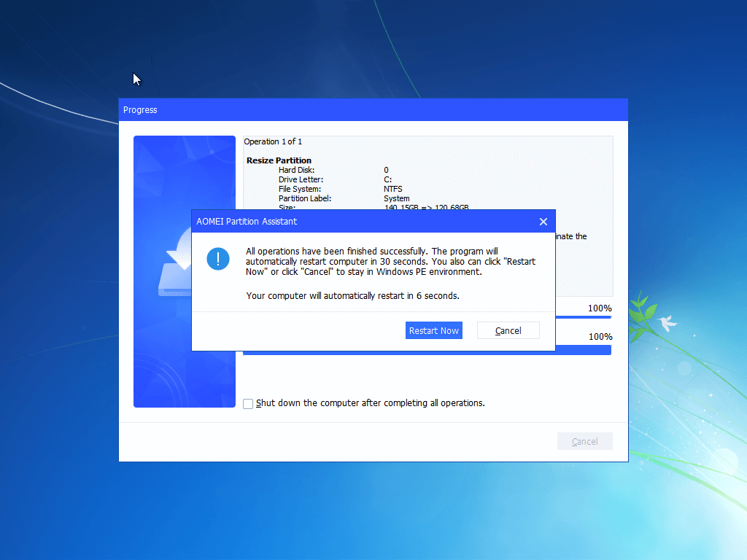
Task: Click Cancel to stay in Windows PE
Action: pos(508,330)
